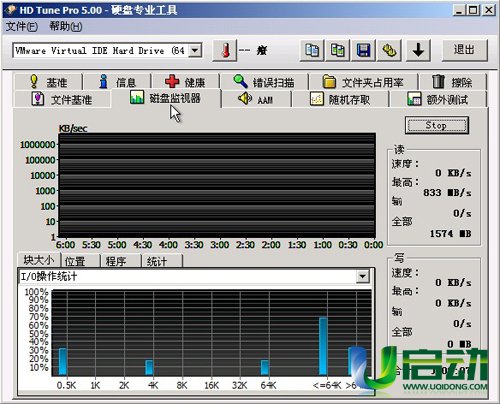
Task: Click the blue info icon on 信息 tab
Action: 104,81
